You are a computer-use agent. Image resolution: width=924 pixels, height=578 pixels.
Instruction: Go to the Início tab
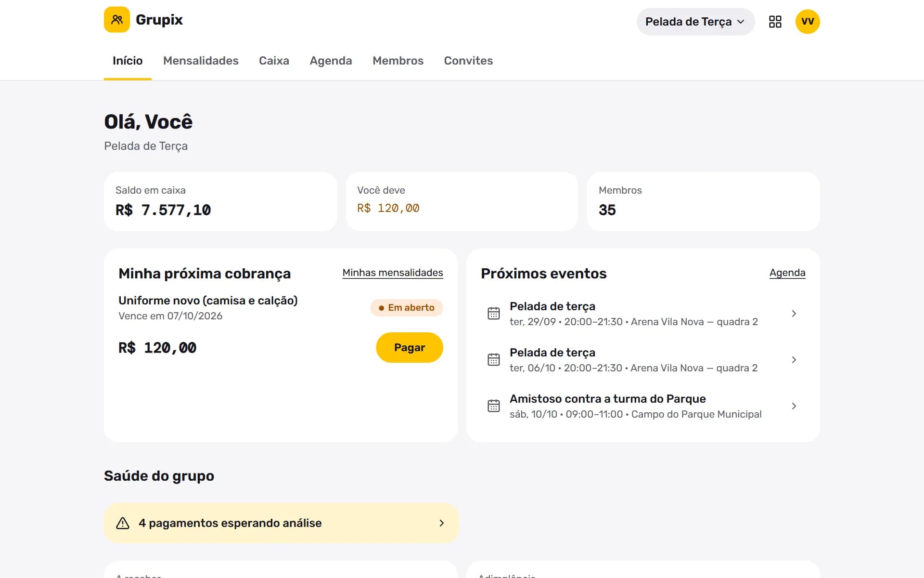pos(128,61)
